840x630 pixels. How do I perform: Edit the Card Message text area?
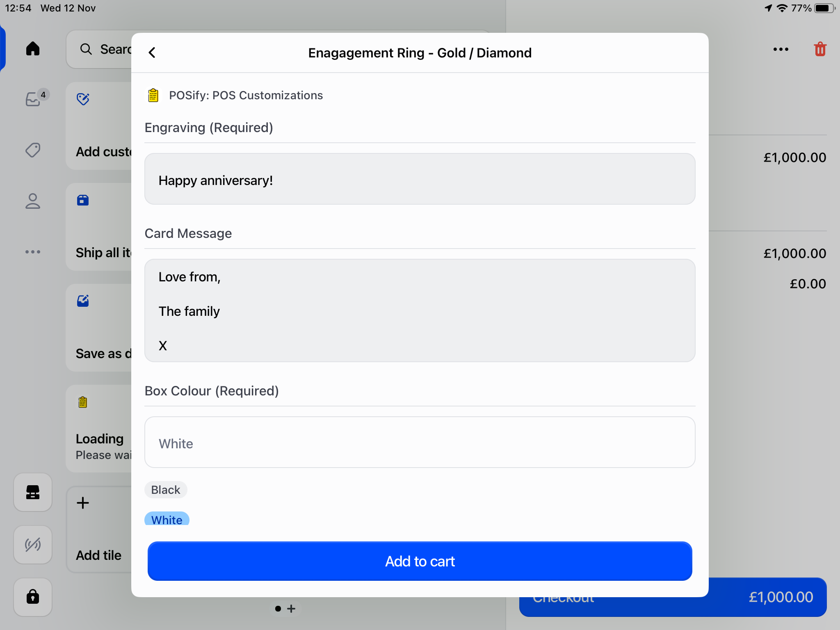420,310
